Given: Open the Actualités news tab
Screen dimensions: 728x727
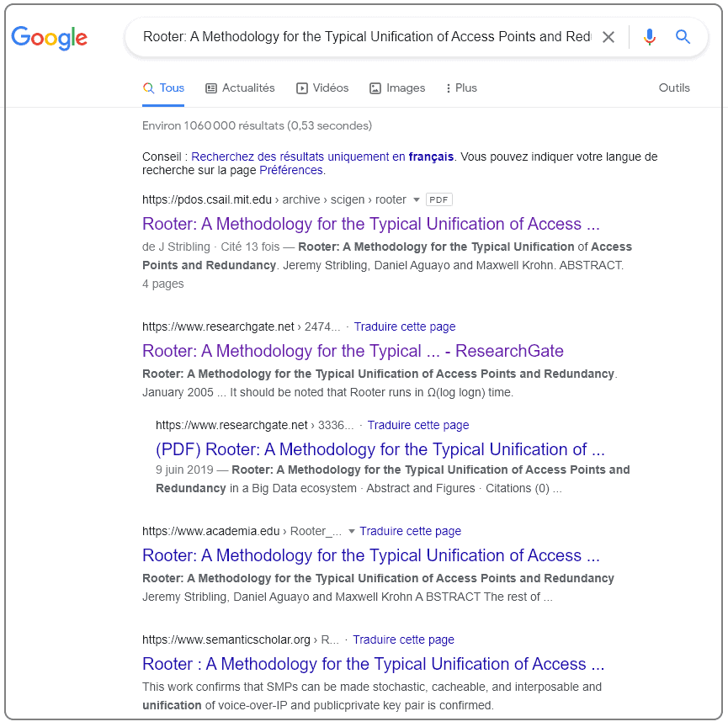Looking at the screenshot, I should click(240, 88).
